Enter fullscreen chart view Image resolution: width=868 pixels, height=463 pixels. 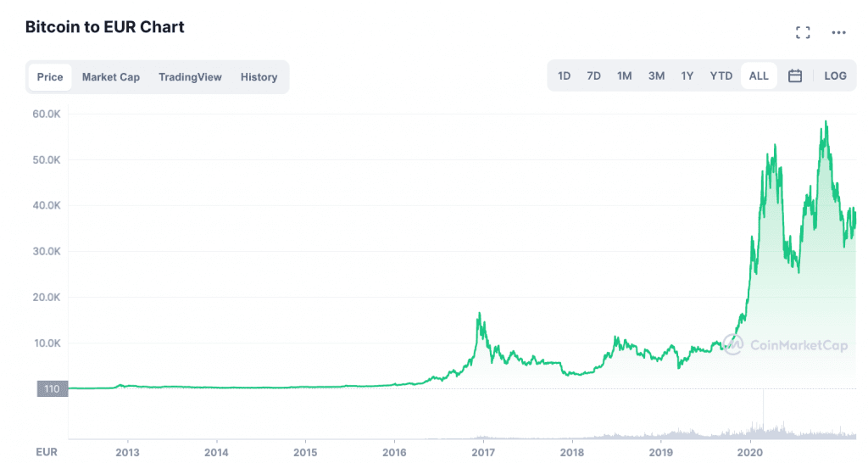tap(803, 32)
